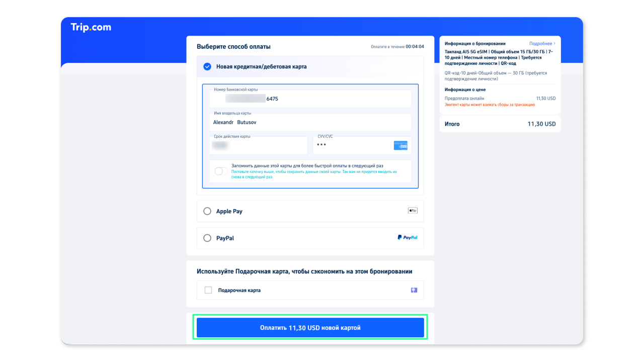The width and height of the screenshot is (644, 362).
Task: Toggle the remember card details switch
Action: [x=221, y=171]
